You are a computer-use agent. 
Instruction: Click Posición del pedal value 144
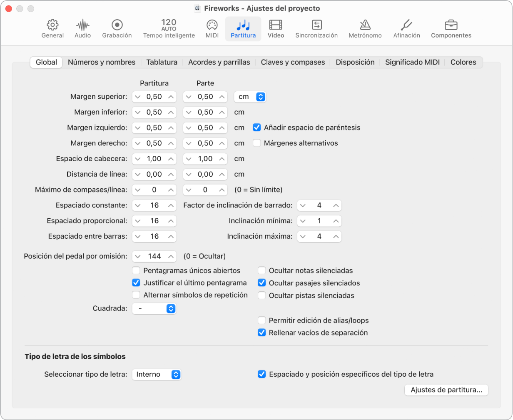click(x=154, y=256)
